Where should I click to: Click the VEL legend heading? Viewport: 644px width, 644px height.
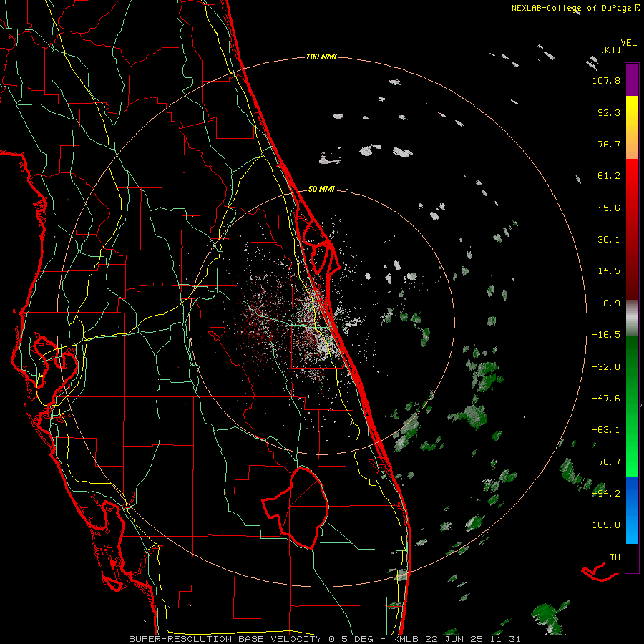coord(629,43)
